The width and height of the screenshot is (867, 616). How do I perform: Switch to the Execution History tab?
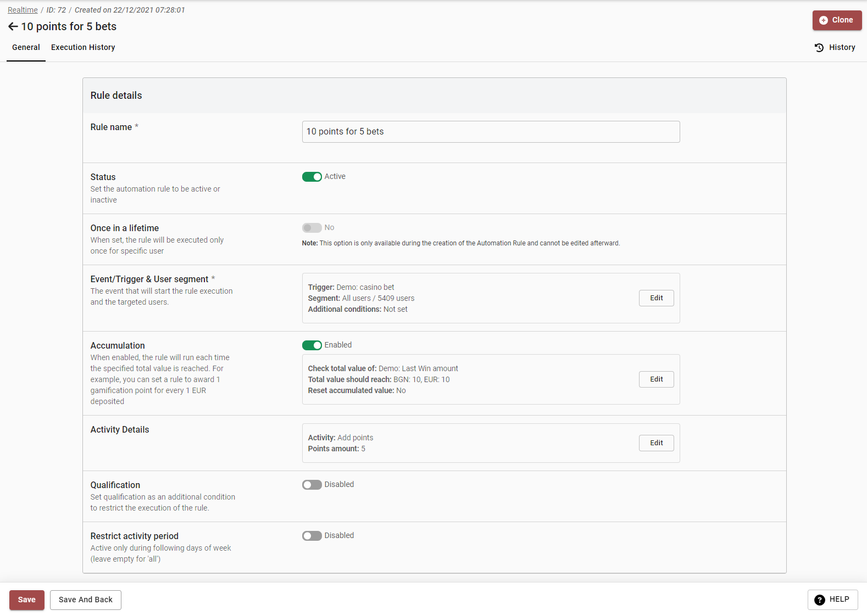[x=83, y=48]
